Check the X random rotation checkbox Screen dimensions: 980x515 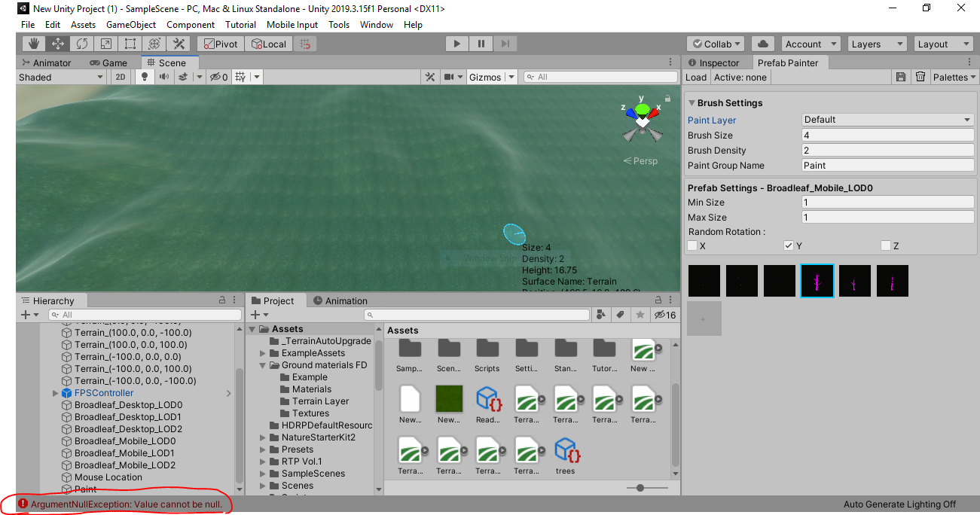pyautogui.click(x=692, y=245)
